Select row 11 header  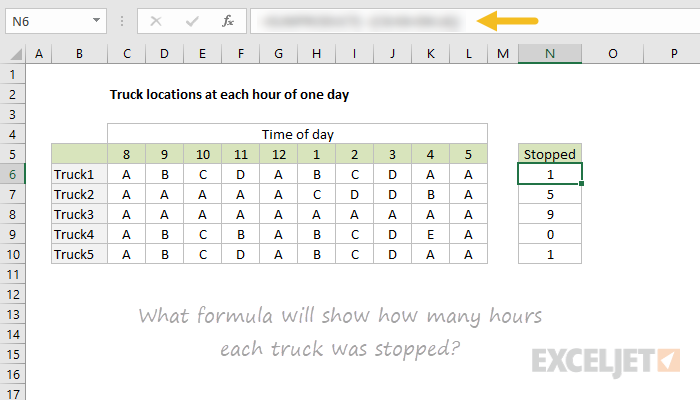coord(12,274)
